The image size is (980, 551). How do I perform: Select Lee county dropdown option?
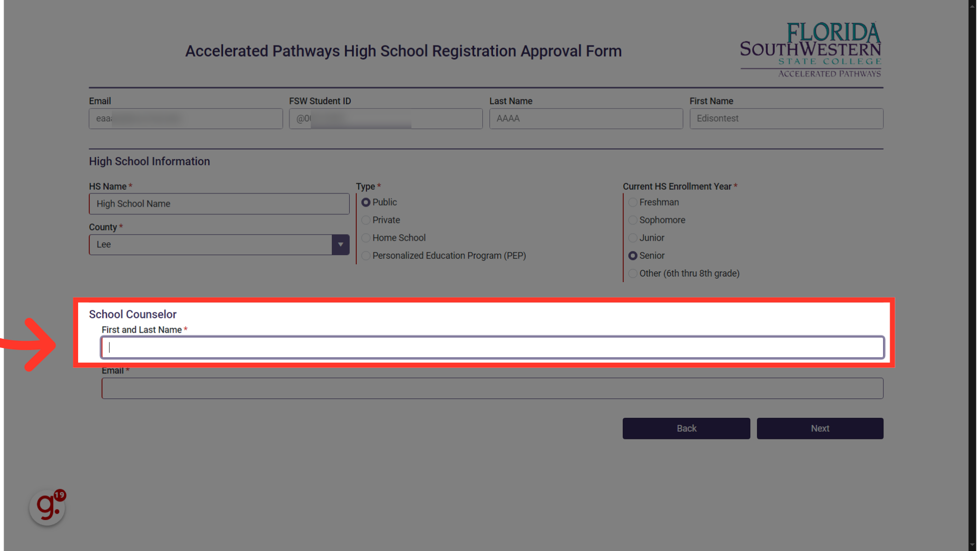pyautogui.click(x=219, y=244)
